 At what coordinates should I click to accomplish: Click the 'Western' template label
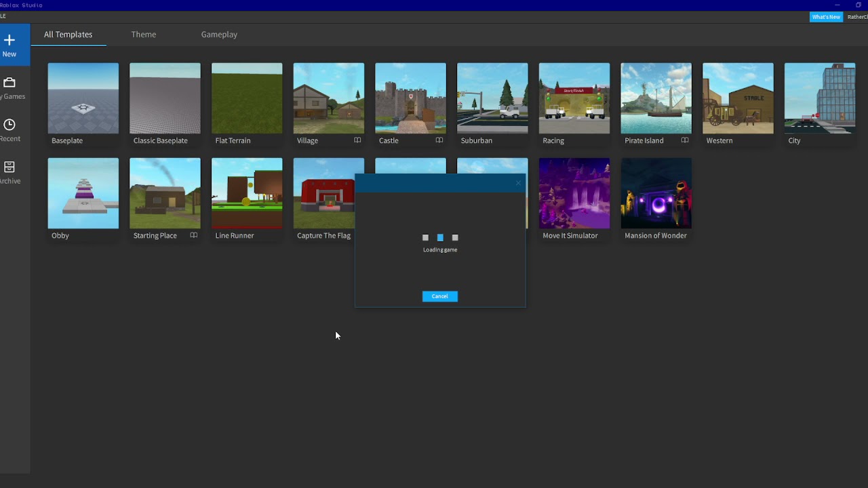point(719,140)
